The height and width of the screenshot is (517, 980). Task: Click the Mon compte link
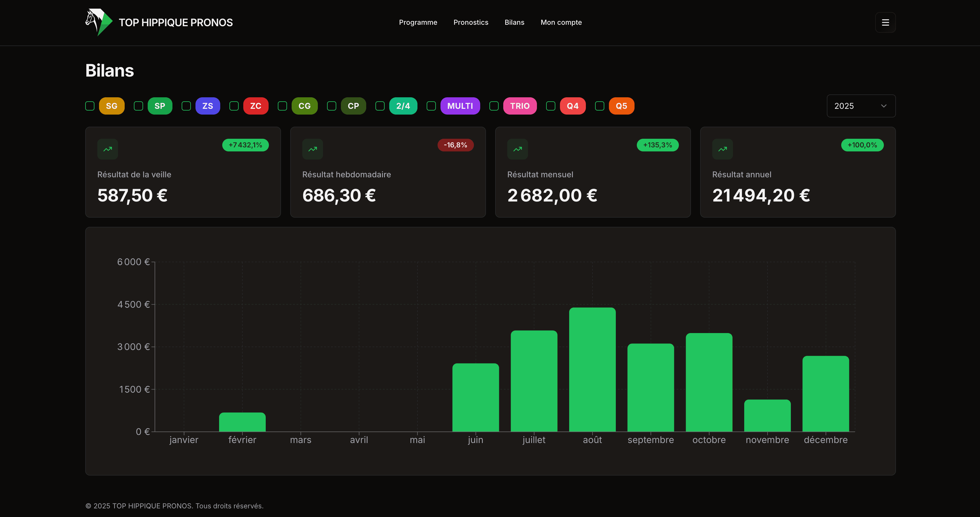(x=561, y=22)
